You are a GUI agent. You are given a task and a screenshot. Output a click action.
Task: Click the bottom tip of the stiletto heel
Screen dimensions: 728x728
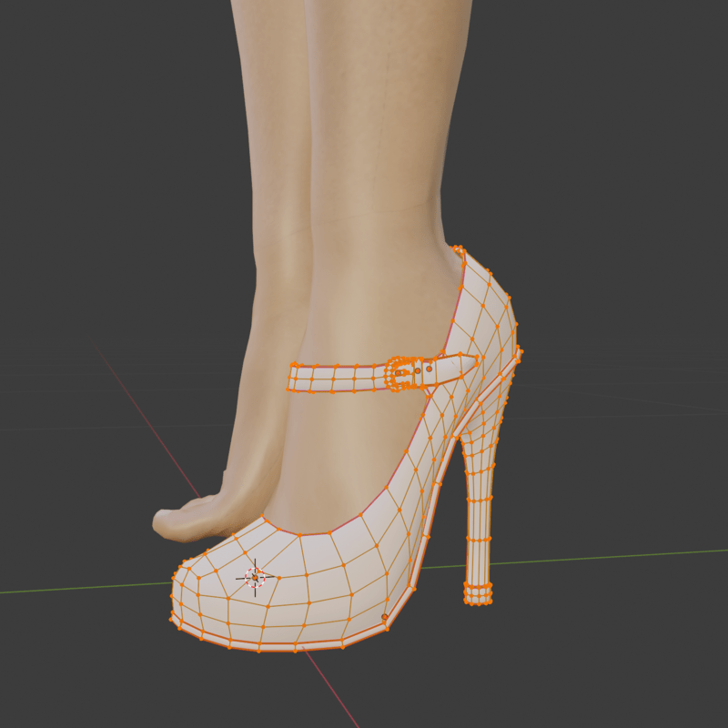pos(478,595)
